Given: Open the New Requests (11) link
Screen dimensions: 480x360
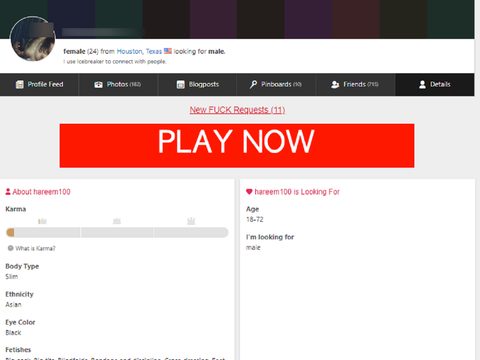Looking at the screenshot, I should [237, 110].
